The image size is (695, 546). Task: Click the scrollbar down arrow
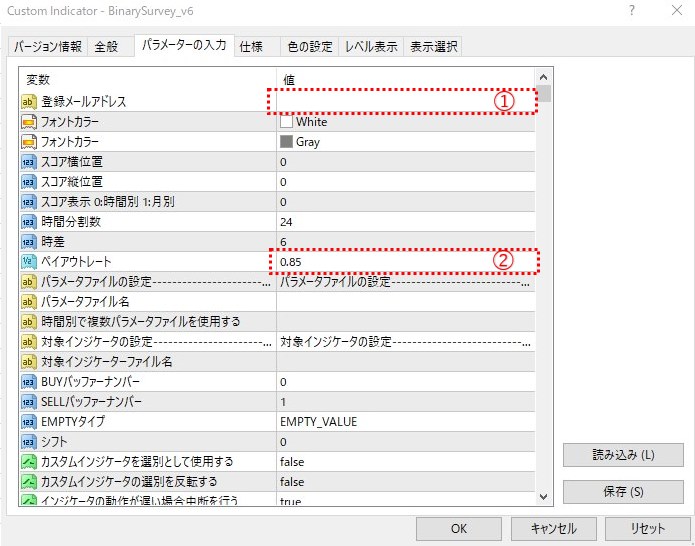(x=544, y=497)
